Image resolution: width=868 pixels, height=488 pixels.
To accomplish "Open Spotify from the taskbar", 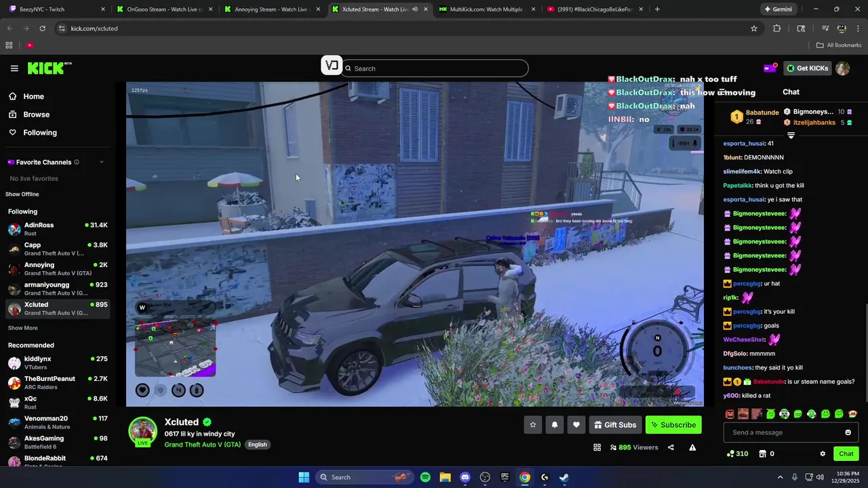I will coord(425,477).
